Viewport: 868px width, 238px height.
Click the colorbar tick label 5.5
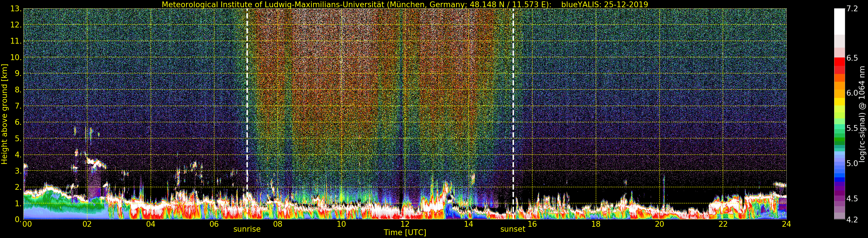pyautogui.click(x=852, y=128)
